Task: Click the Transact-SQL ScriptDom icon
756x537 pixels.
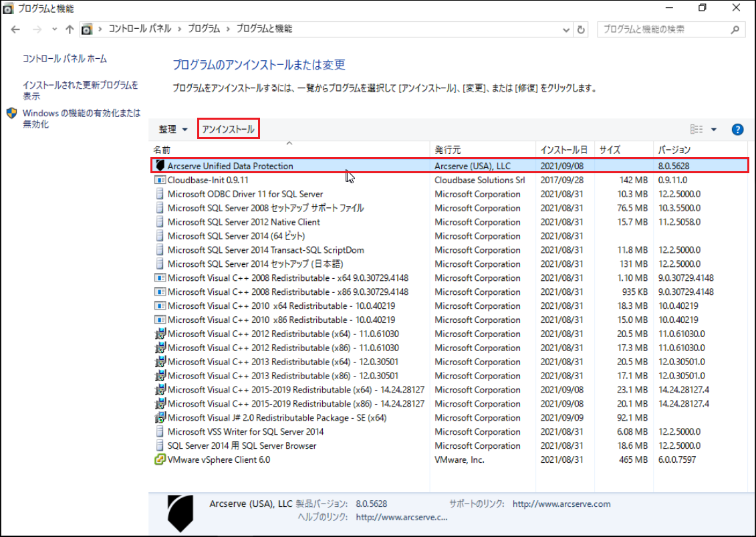Action: pos(160,250)
